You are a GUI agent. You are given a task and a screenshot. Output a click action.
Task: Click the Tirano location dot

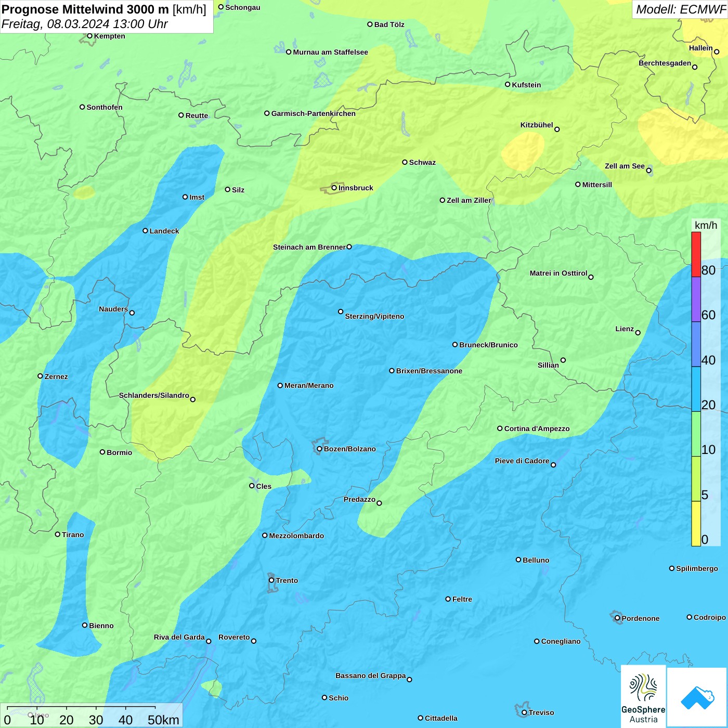(x=58, y=534)
